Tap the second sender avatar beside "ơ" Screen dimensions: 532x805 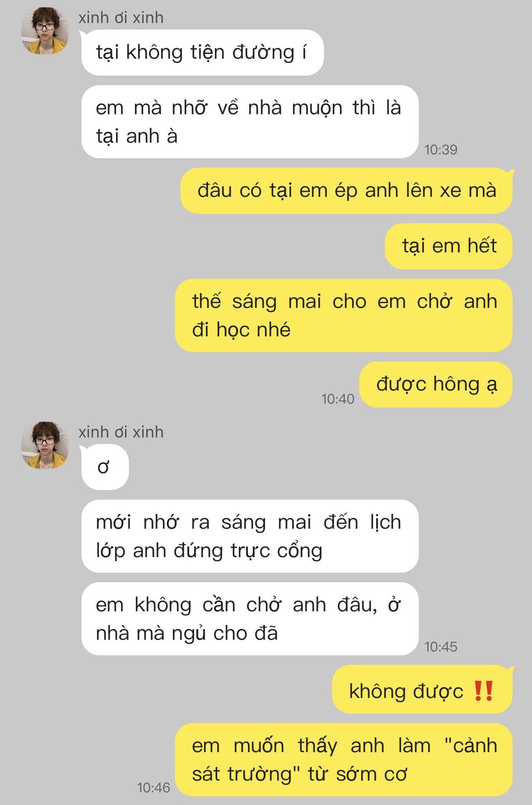click(45, 446)
